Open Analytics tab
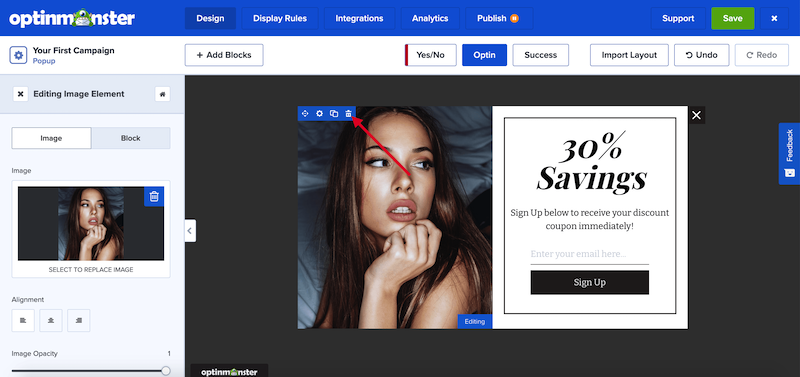 (x=430, y=18)
